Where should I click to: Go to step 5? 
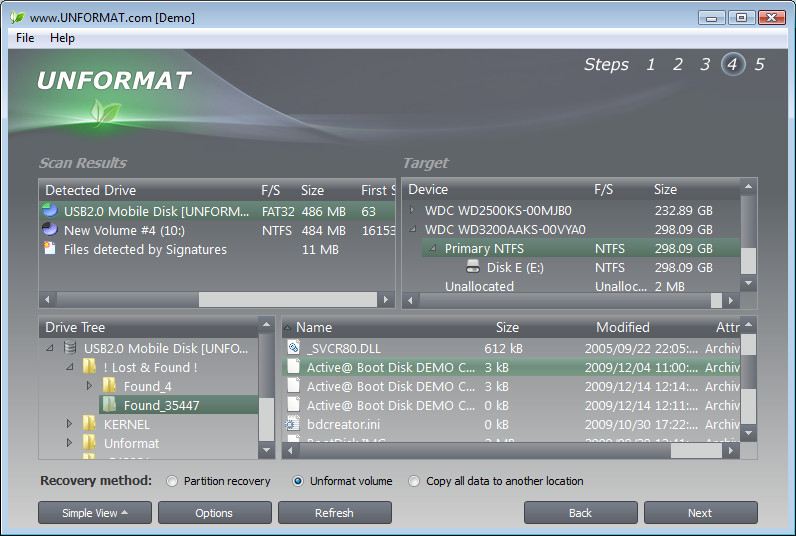pos(759,64)
